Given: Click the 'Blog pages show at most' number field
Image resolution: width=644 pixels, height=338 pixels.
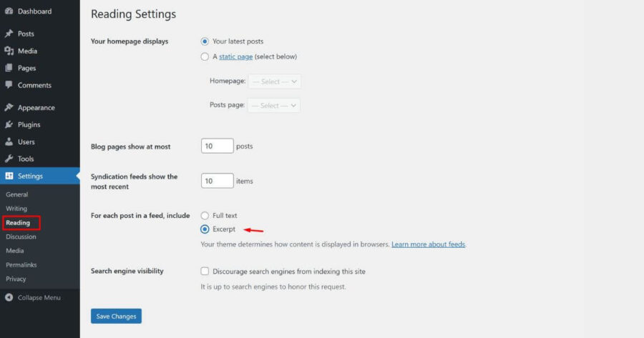Looking at the screenshot, I should [x=218, y=146].
